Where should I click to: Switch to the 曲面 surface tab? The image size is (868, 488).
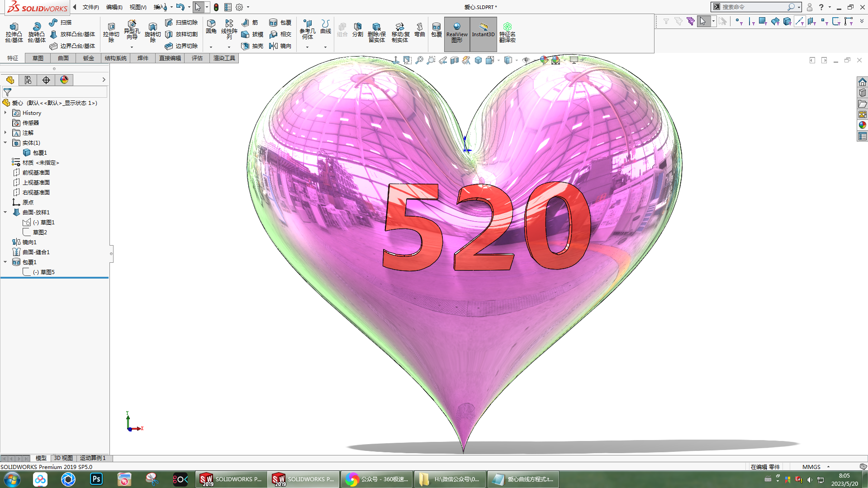[63, 58]
